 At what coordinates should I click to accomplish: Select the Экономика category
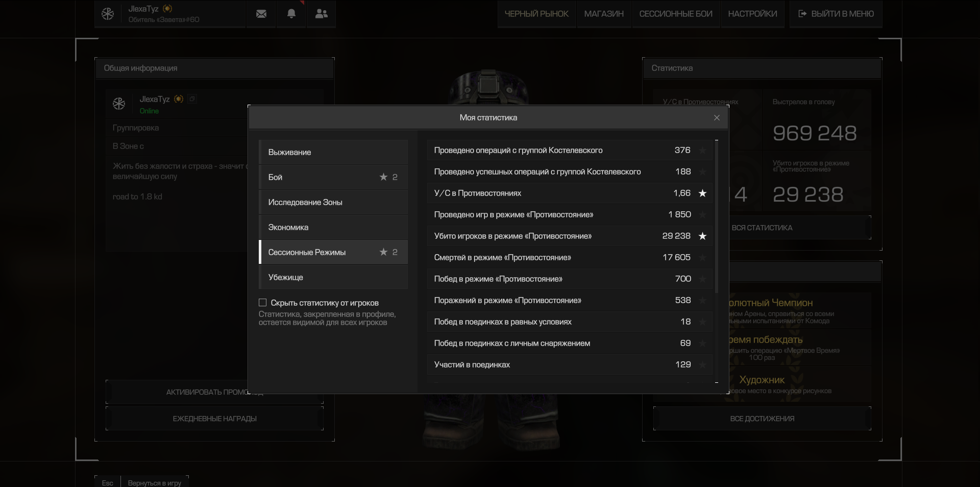pyautogui.click(x=333, y=227)
